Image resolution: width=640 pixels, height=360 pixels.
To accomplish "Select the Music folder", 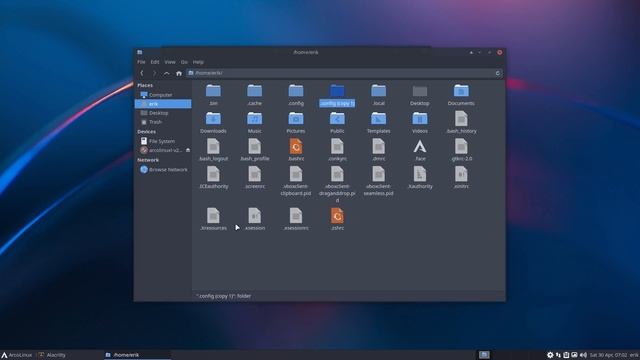I will (x=255, y=122).
